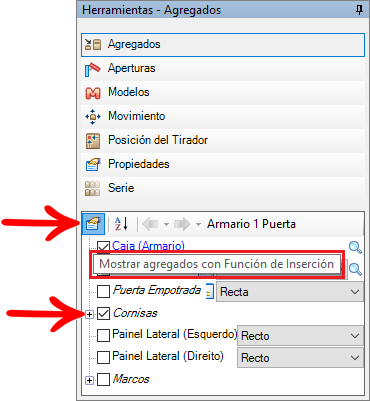Click the insertion function filter icon
Screen dimensions: 370x401
[93, 224]
